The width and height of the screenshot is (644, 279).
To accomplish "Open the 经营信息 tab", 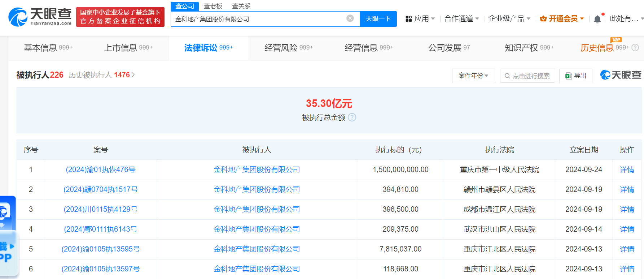I will (369, 48).
